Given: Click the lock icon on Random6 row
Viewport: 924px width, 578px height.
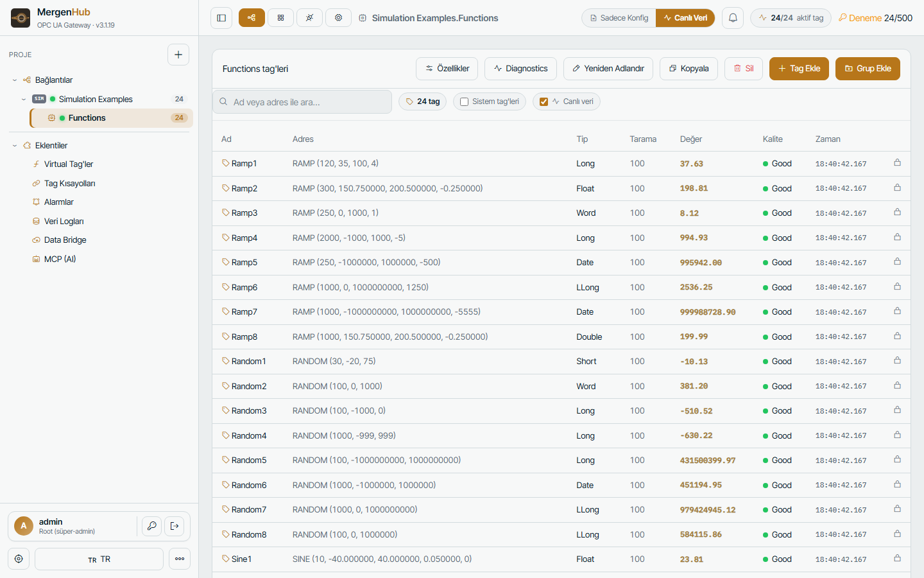Looking at the screenshot, I should point(897,485).
